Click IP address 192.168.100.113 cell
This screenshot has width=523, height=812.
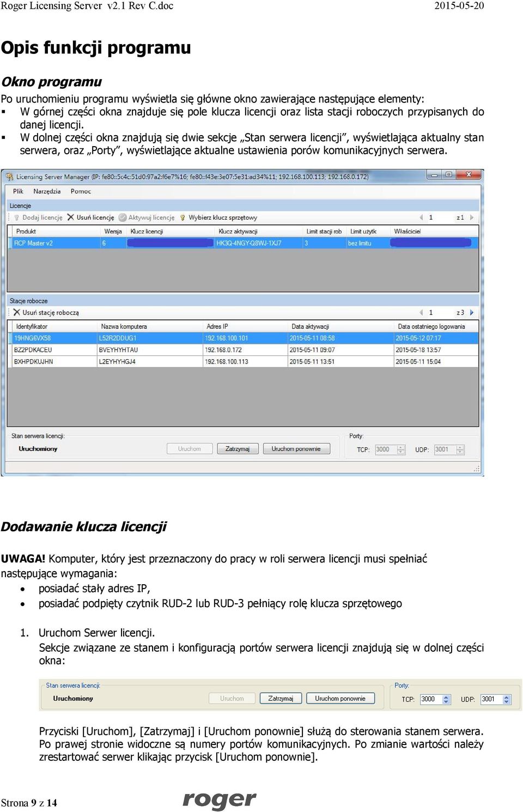[245, 362]
